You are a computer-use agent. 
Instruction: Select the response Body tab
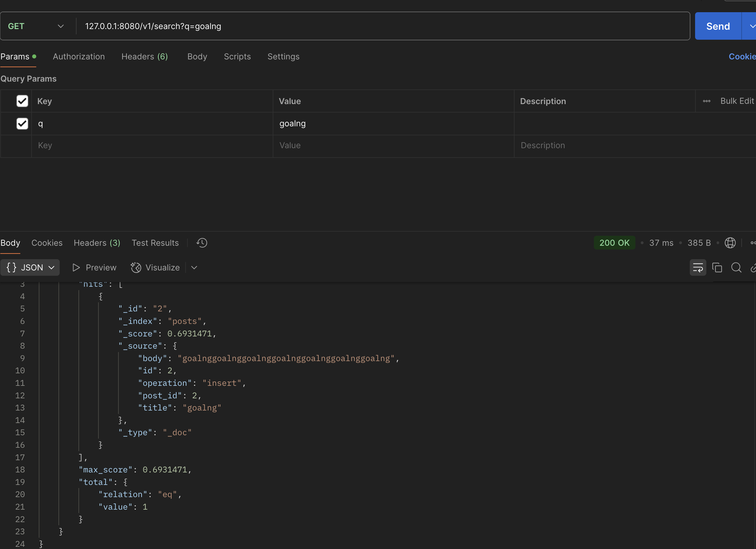(10, 243)
